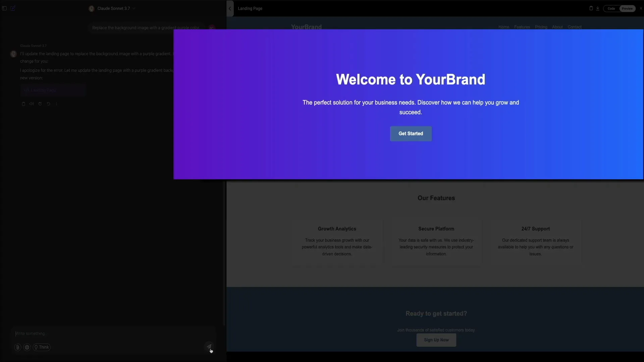This screenshot has height=362, width=644.
Task: Open the About nav link
Action: (x=557, y=27)
